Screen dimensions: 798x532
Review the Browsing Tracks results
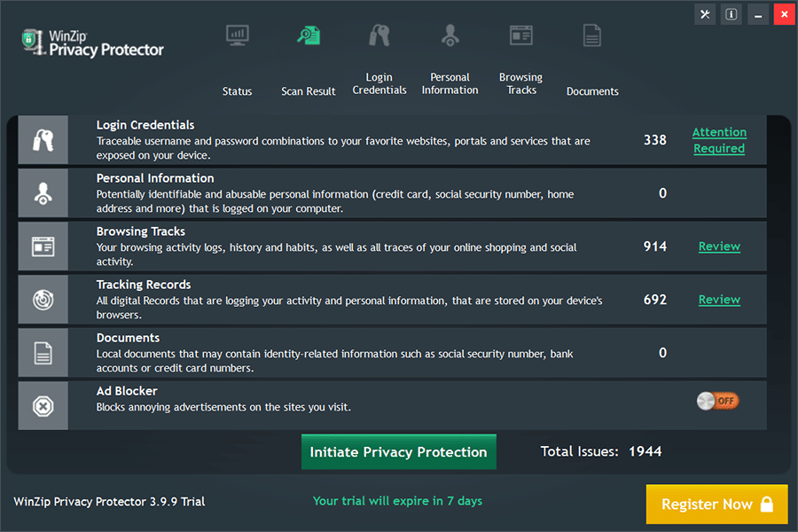[719, 246]
